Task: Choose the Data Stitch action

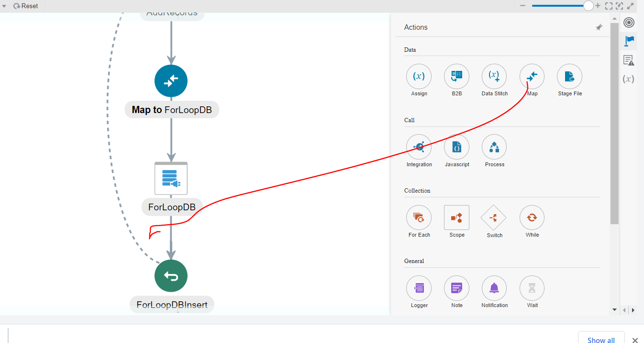Action: click(x=494, y=76)
